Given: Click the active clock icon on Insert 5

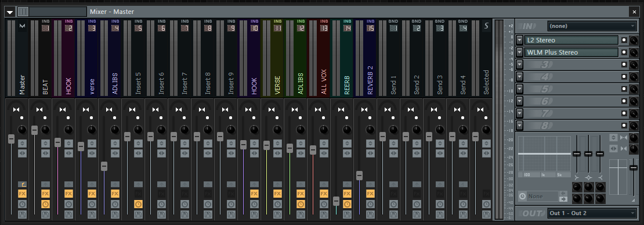Looking at the screenshot, I should pyautogui.click(x=138, y=204).
